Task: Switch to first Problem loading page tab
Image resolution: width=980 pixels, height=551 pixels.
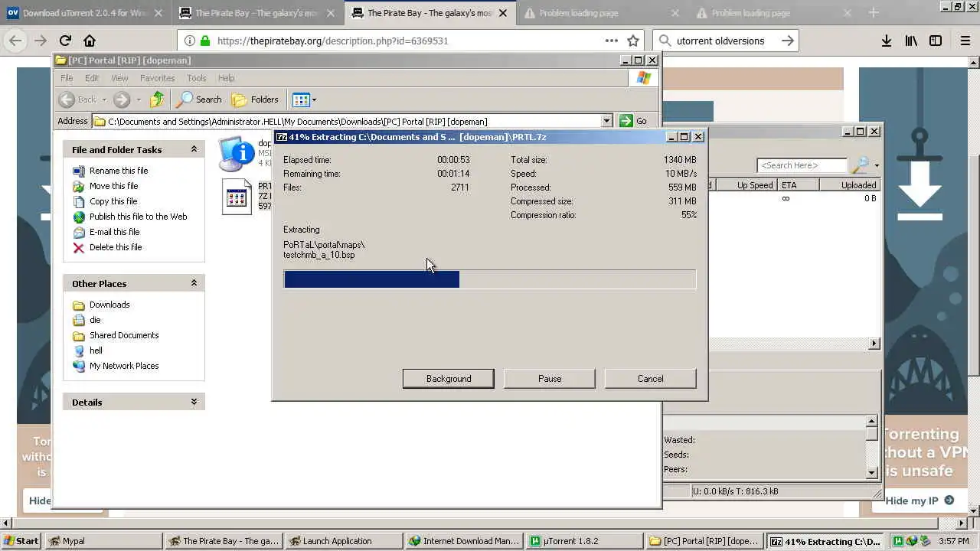Action: [603, 13]
